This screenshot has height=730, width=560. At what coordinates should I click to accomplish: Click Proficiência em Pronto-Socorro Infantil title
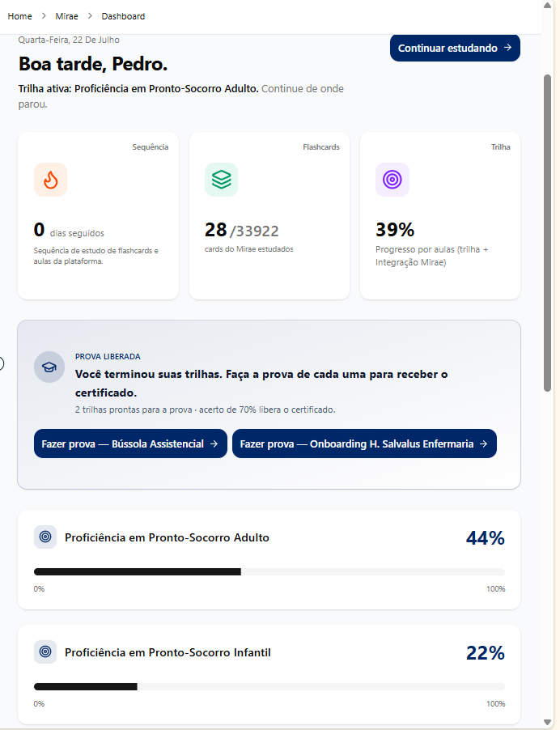click(168, 653)
